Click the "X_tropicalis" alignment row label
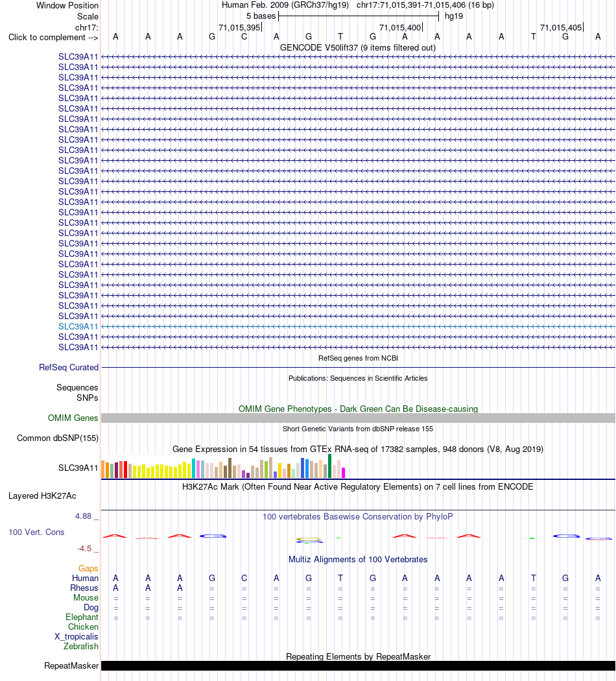 click(x=77, y=637)
